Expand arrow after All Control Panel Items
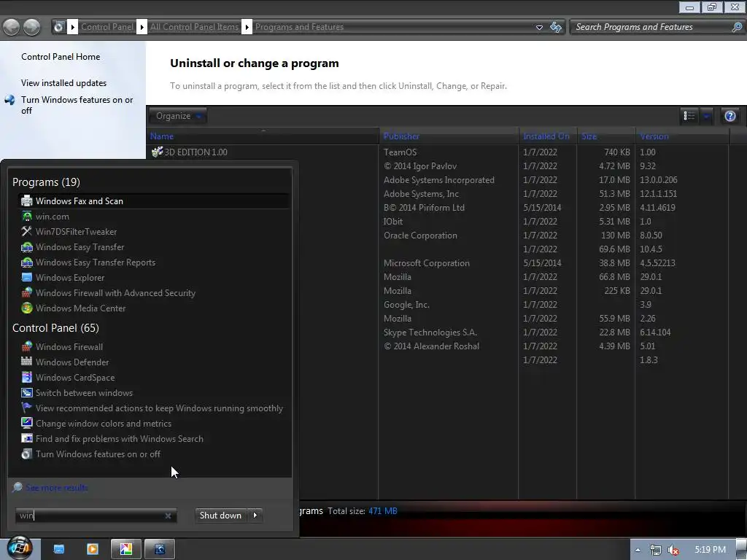Viewport: 747px width, 560px height. [247, 27]
